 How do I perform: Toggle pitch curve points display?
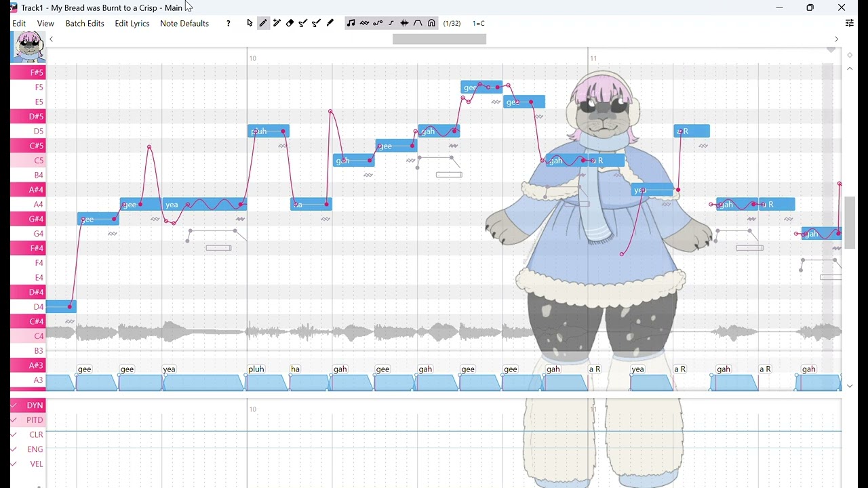pyautogui.click(x=378, y=24)
